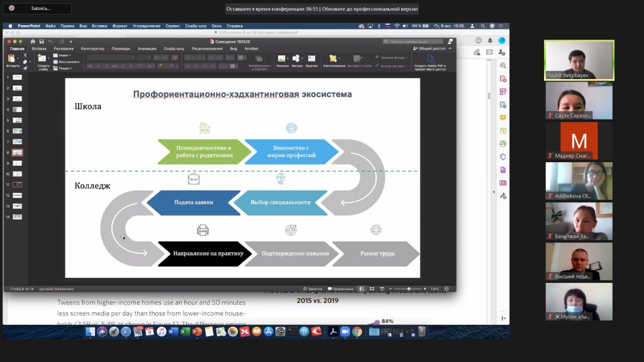Select slide thumbnail 14 in the slide panel
644x362 pixels.
click(x=17, y=217)
